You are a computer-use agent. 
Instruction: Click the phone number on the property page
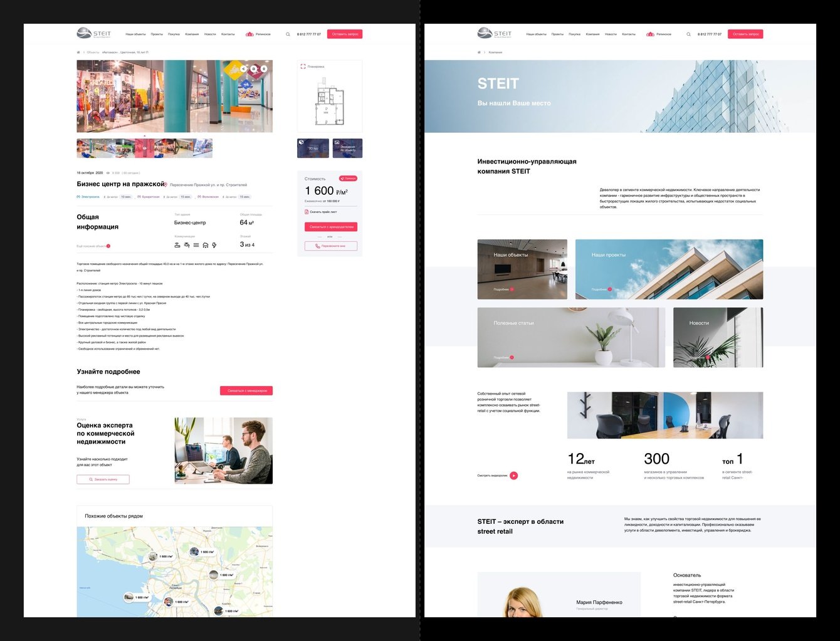coord(308,34)
